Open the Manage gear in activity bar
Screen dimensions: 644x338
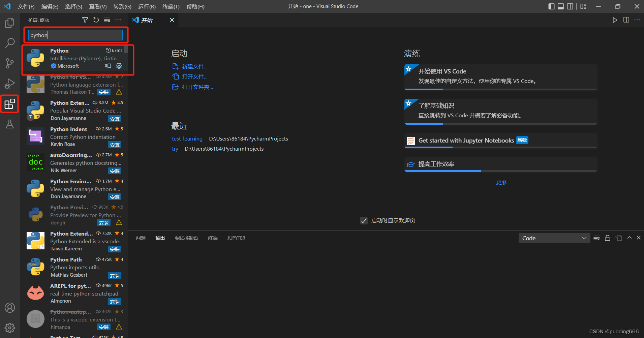tap(10, 328)
